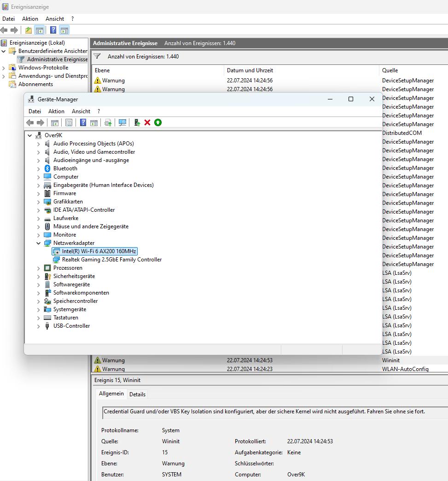This screenshot has height=481, width=448.
Task: Toggle action pane icon in Geräte-Manager toolbar
Action: [x=94, y=123]
